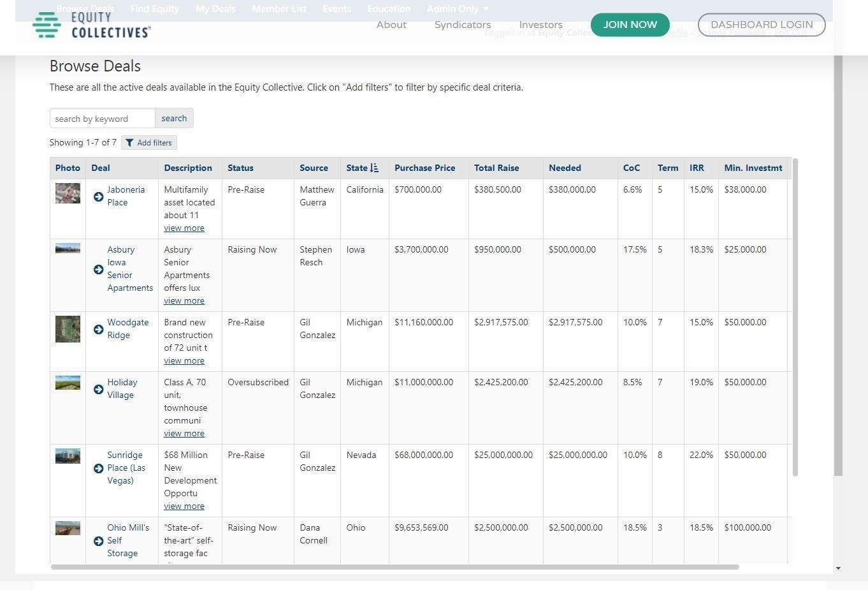
Task: Open the Events tab
Action: coord(336,9)
